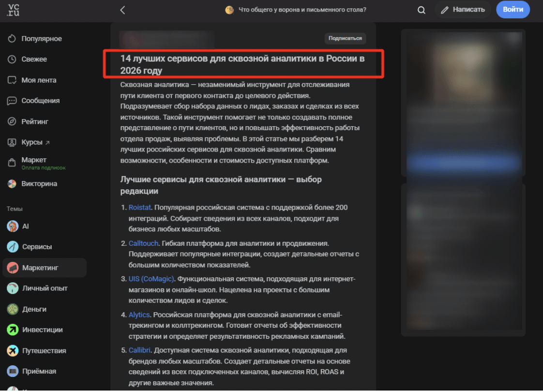Click the Оплата подписок label under Маркет
This screenshot has height=392, width=543.
(x=43, y=168)
